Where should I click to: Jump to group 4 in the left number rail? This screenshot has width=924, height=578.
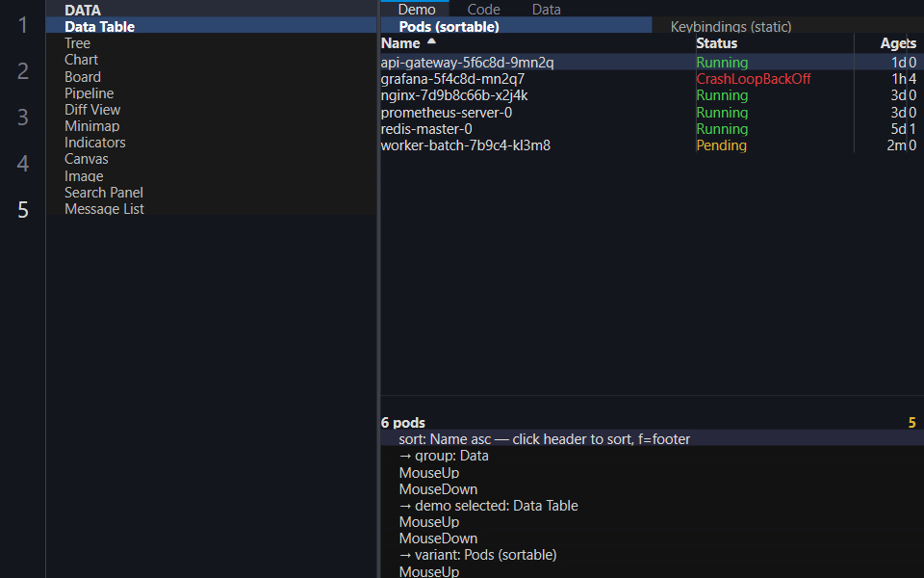[22, 163]
